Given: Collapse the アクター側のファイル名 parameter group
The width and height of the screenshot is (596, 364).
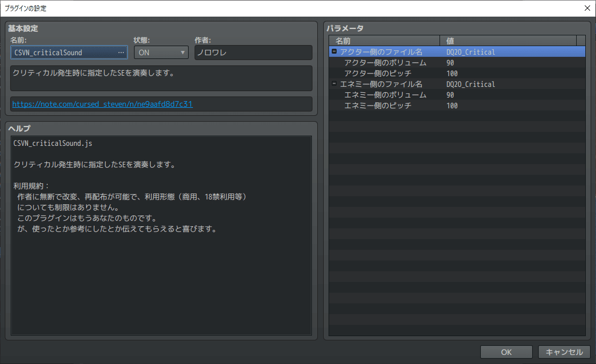Looking at the screenshot, I should 333,52.
